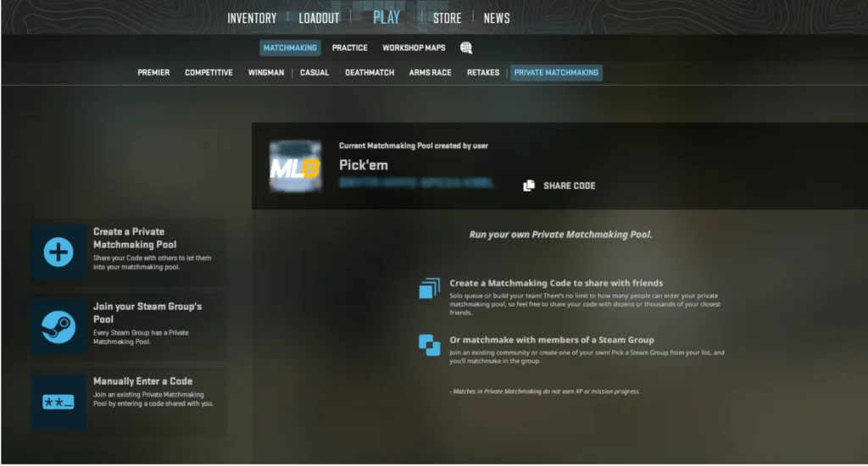Screen dimensions: 868x466
Task: Go to the Store tab
Action: coord(448,19)
